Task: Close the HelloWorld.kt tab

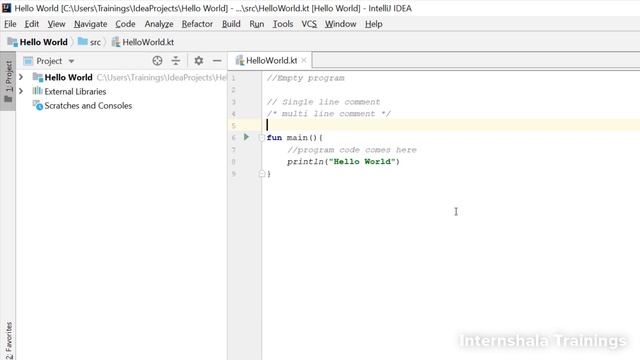Action: (x=304, y=60)
